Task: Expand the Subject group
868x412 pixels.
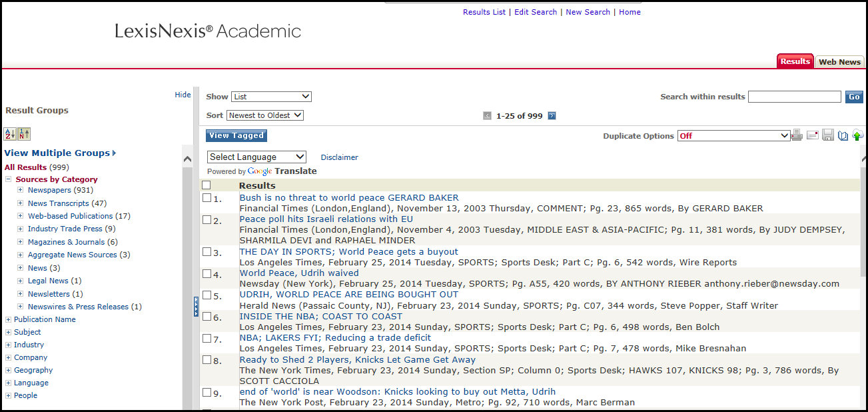Action: click(x=9, y=333)
